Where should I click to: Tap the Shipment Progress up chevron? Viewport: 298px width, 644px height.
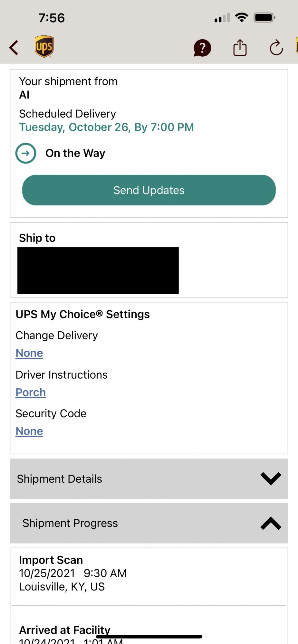[271, 523]
